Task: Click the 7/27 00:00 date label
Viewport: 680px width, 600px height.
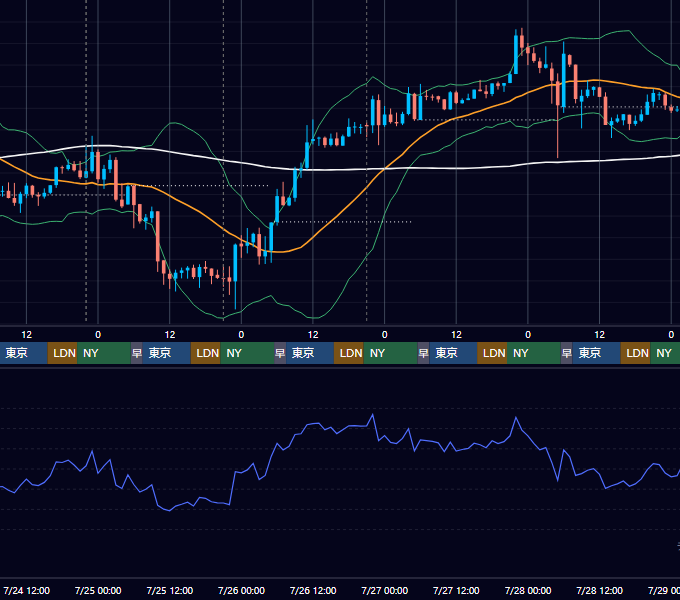Action: click(x=385, y=590)
